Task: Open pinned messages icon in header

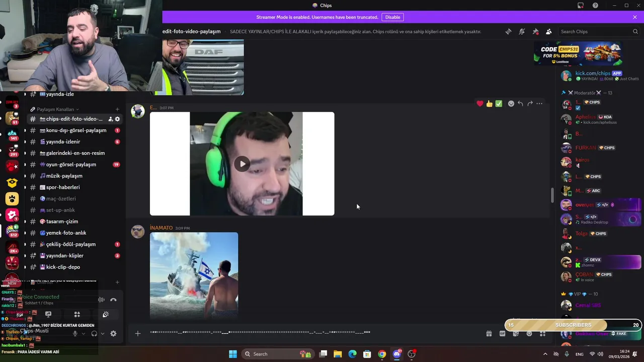Action: 535,31
